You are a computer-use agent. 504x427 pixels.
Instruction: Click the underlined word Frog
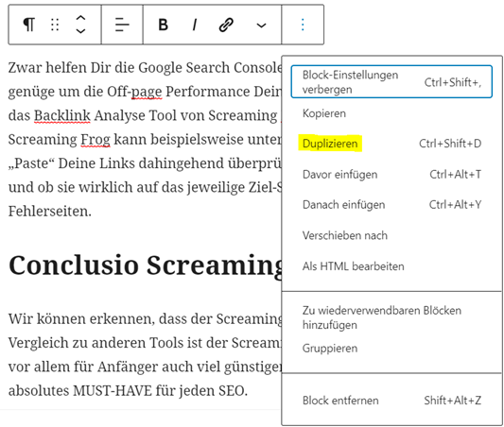pos(96,140)
